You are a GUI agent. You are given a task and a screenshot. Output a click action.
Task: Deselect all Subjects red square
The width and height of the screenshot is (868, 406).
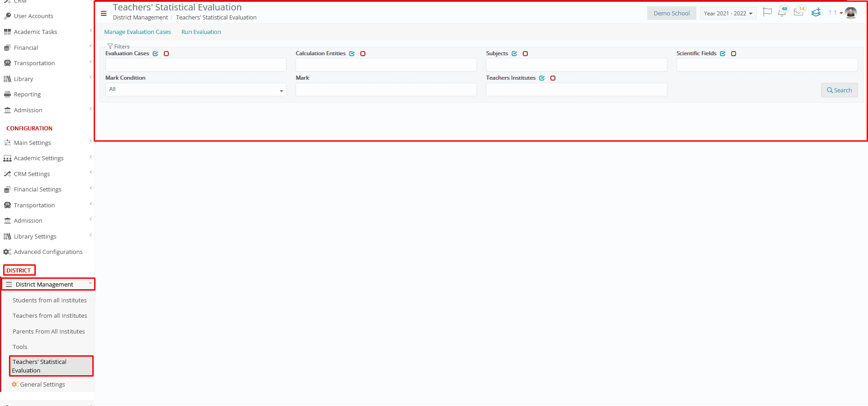(x=525, y=53)
